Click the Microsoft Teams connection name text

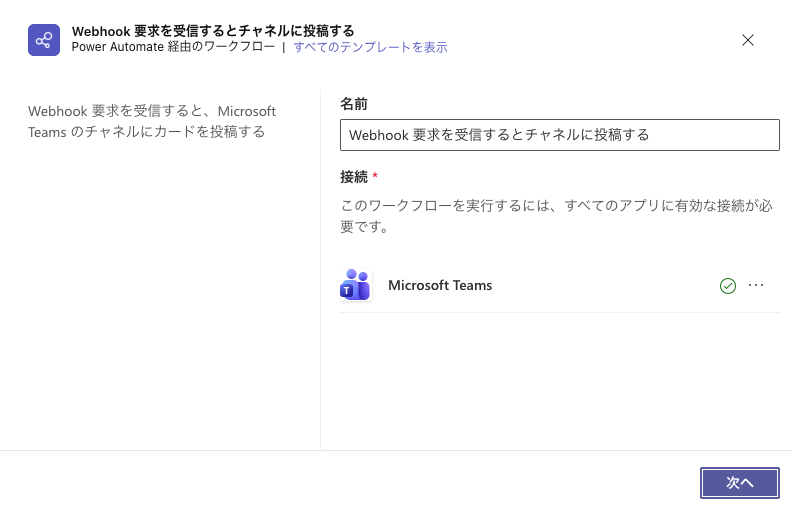coord(440,285)
